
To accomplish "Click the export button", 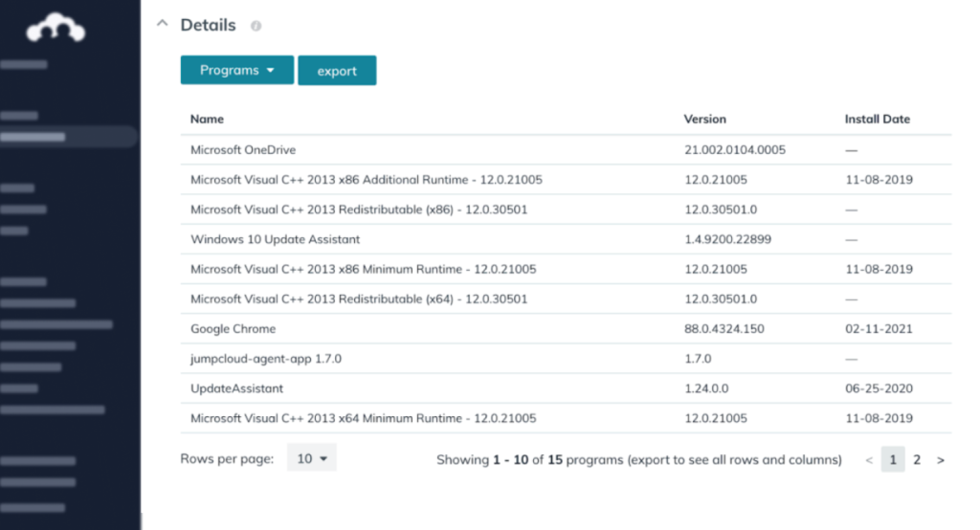I will (337, 71).
